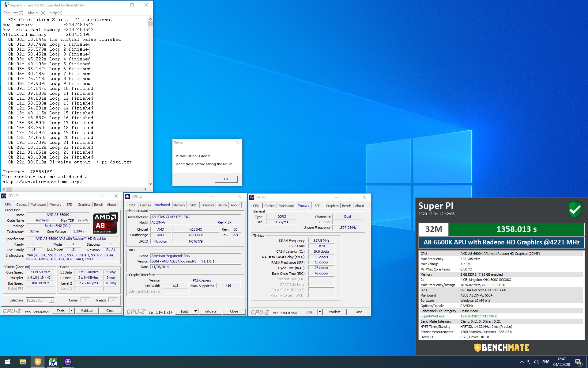Viewport: 588px width, 368px height.
Task: Click Validate in Memory CPU-Z window
Action: tap(335, 312)
